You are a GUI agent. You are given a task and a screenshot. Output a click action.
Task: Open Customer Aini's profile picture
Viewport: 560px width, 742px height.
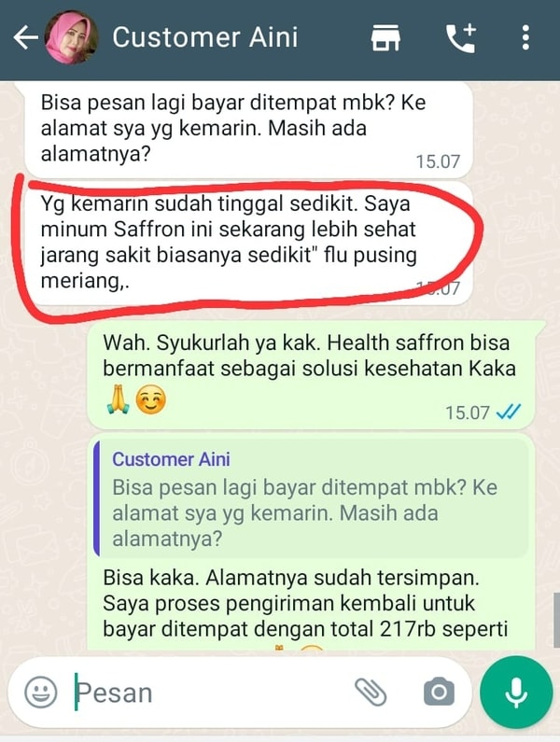[x=71, y=37]
